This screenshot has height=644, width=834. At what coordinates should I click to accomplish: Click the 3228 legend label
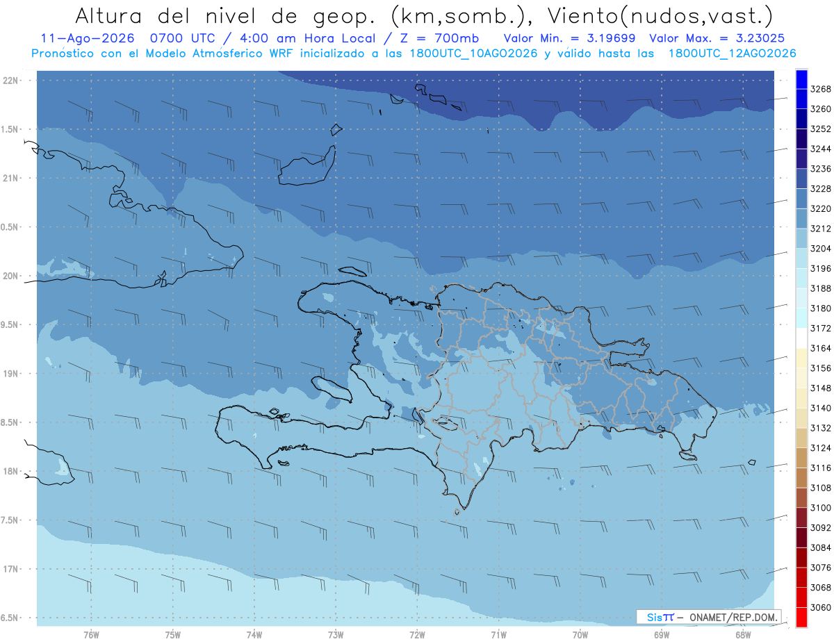(x=820, y=189)
